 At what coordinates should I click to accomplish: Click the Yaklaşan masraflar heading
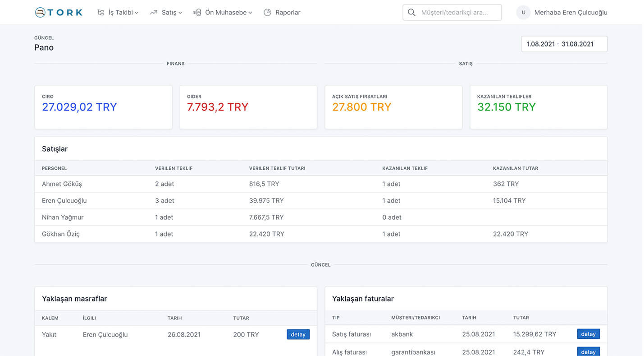[74, 299]
